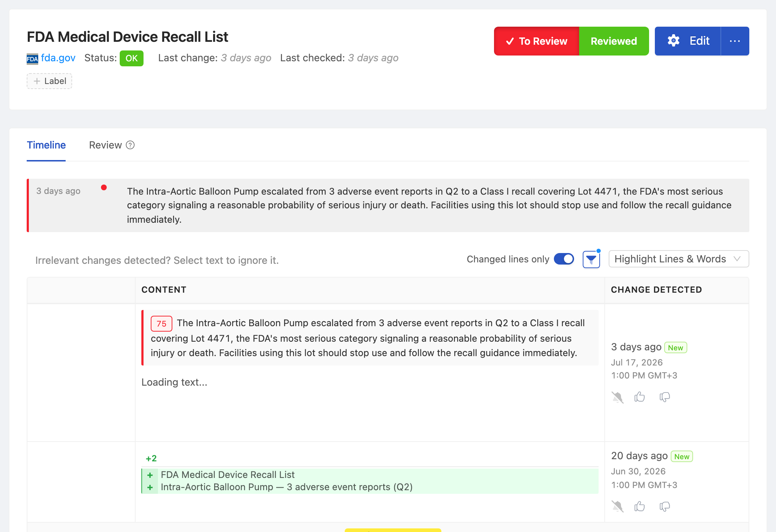Toggle Changed lines only switch
Viewport: 776px width, 532px height.
[564, 259]
